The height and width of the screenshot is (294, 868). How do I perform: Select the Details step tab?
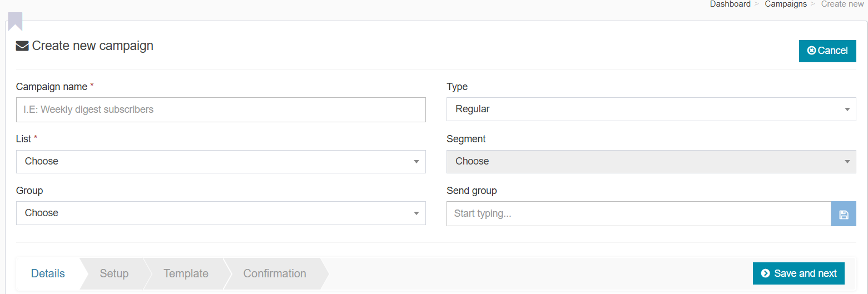pos(48,273)
